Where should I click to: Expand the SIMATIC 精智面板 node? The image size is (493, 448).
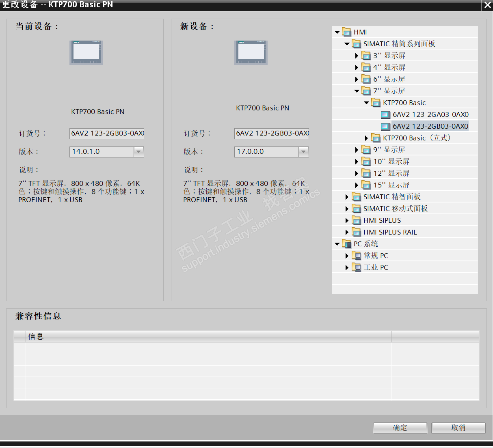pos(347,197)
